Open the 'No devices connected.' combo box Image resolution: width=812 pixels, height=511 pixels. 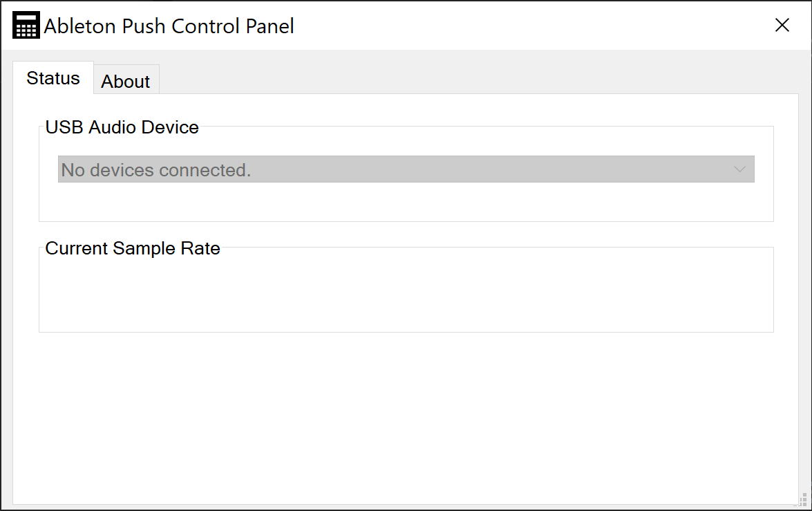pyautogui.click(x=406, y=169)
